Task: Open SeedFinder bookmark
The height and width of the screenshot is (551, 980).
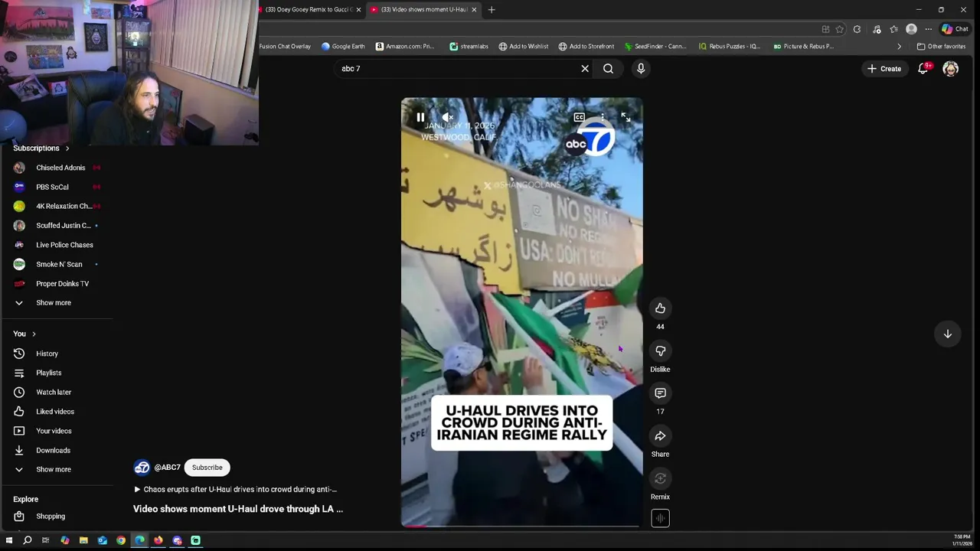Action: click(x=655, y=47)
